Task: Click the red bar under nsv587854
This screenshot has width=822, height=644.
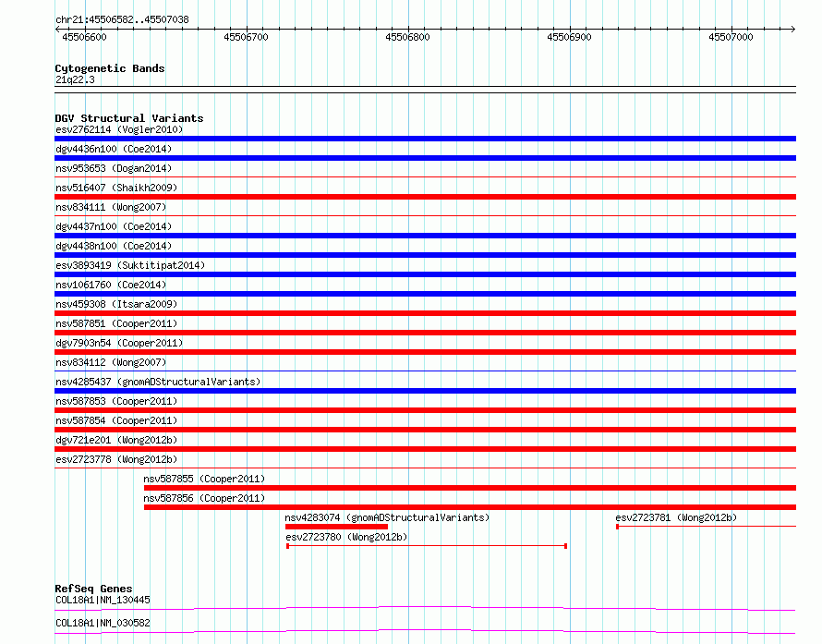Action: [425, 430]
